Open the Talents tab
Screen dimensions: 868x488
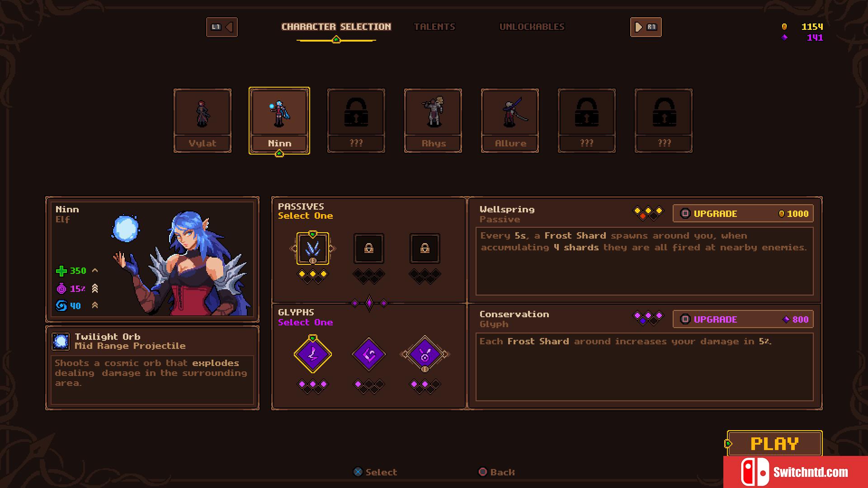point(434,27)
